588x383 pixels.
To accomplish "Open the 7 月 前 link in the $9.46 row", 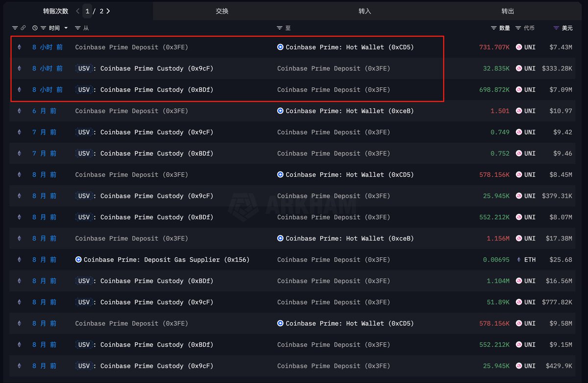I will pyautogui.click(x=45, y=153).
